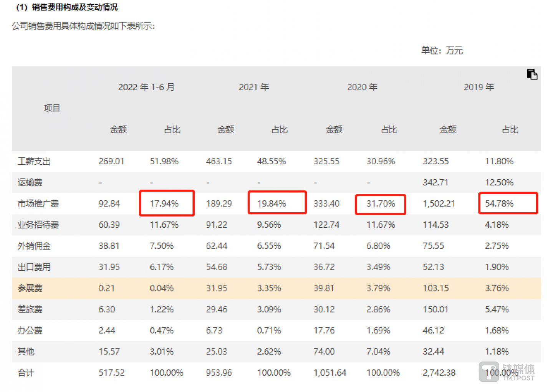Image resolution: width=553 pixels, height=392 pixels.
Task: Select the 1,502.21 market promotion amount for 2019
Action: (x=439, y=203)
